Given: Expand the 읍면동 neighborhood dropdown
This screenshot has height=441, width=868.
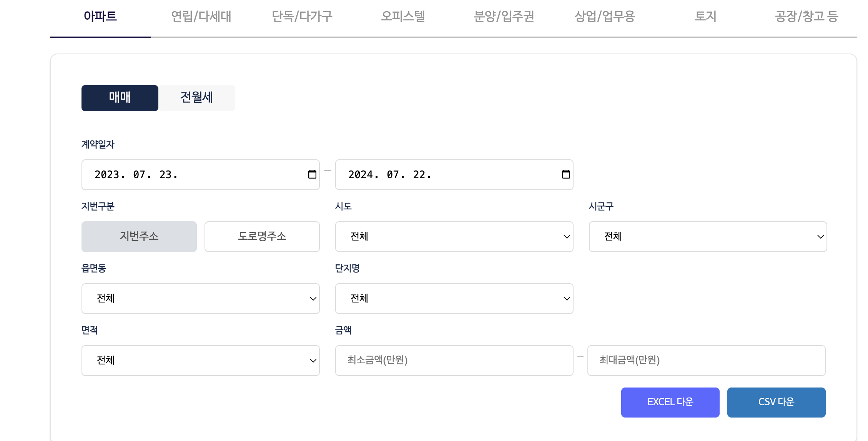Looking at the screenshot, I should coord(200,299).
